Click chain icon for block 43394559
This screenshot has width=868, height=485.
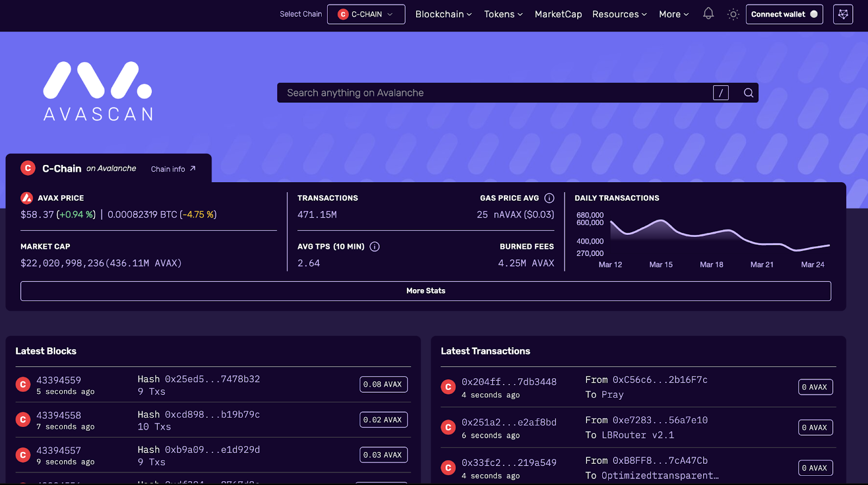(23, 385)
